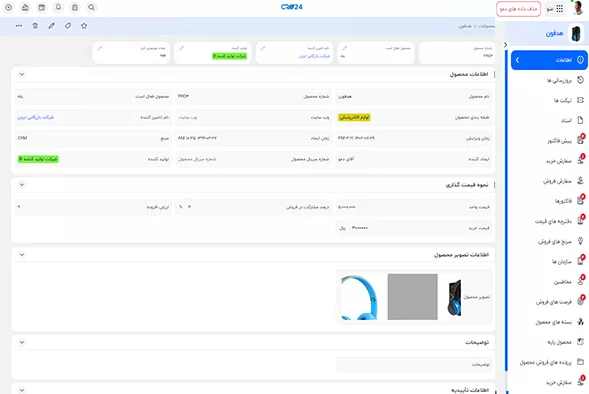
Task: Click the PRO4 product number value
Action: point(183,97)
